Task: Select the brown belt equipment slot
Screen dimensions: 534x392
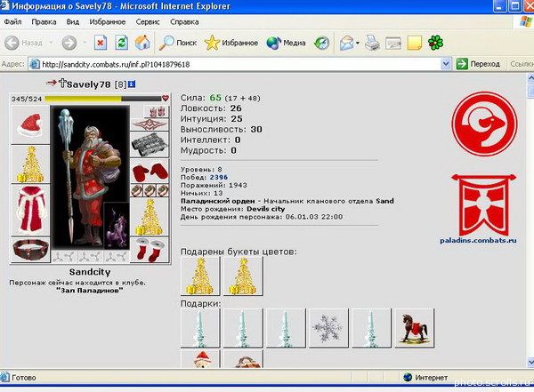Action: pos(30,250)
